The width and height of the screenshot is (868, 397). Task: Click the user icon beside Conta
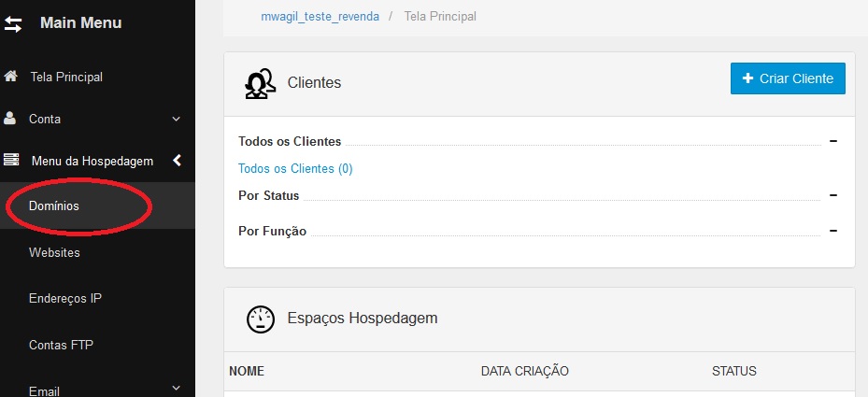9,119
